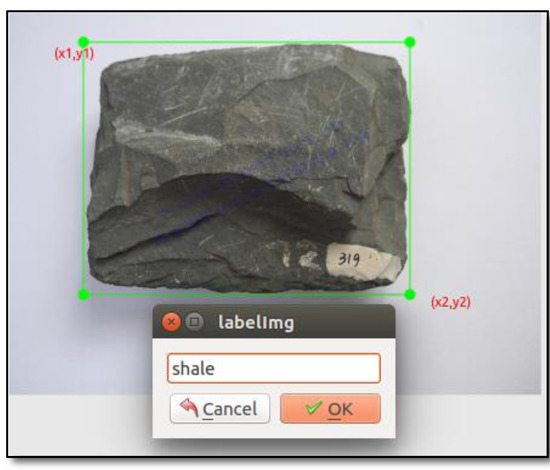Select the top edge of green bounding box
Viewport: 550px width, 470px height.
click(247, 42)
